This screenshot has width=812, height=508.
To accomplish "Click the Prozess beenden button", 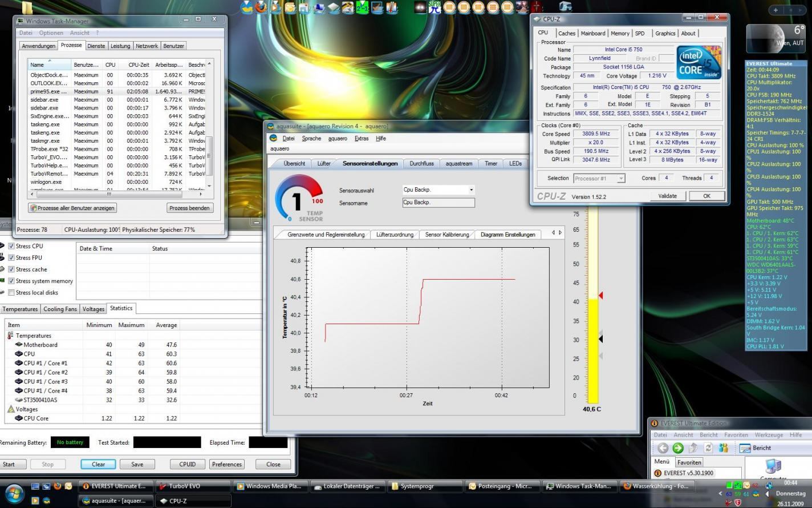I will 190,208.
